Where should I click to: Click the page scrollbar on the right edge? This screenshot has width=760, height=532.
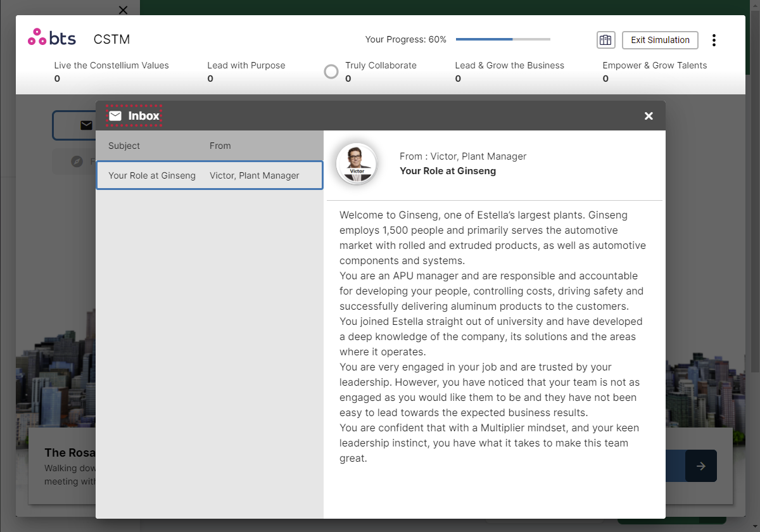[x=755, y=190]
